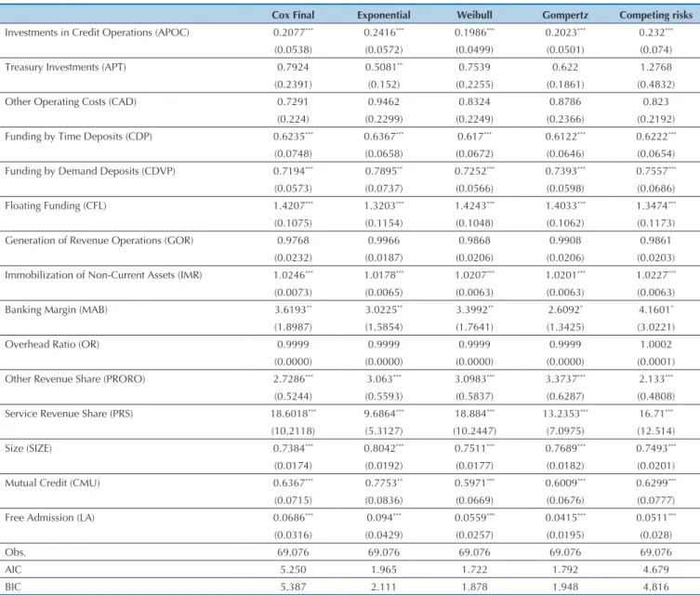Select the Other Revenue Share (PRORO) label
Screen dimensions: 700x595
(75, 379)
